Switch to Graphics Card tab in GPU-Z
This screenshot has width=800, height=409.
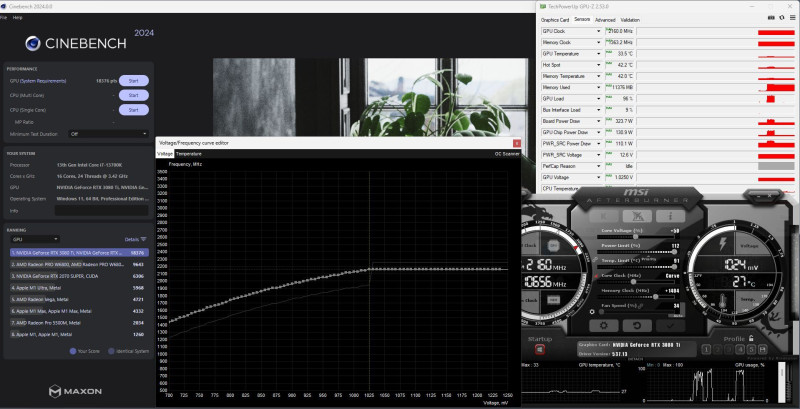(x=555, y=20)
